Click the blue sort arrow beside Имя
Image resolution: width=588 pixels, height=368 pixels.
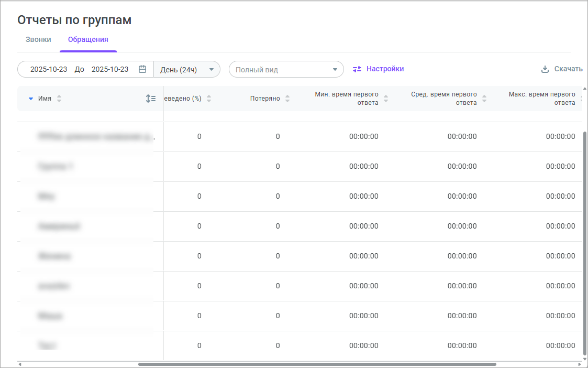pos(31,99)
